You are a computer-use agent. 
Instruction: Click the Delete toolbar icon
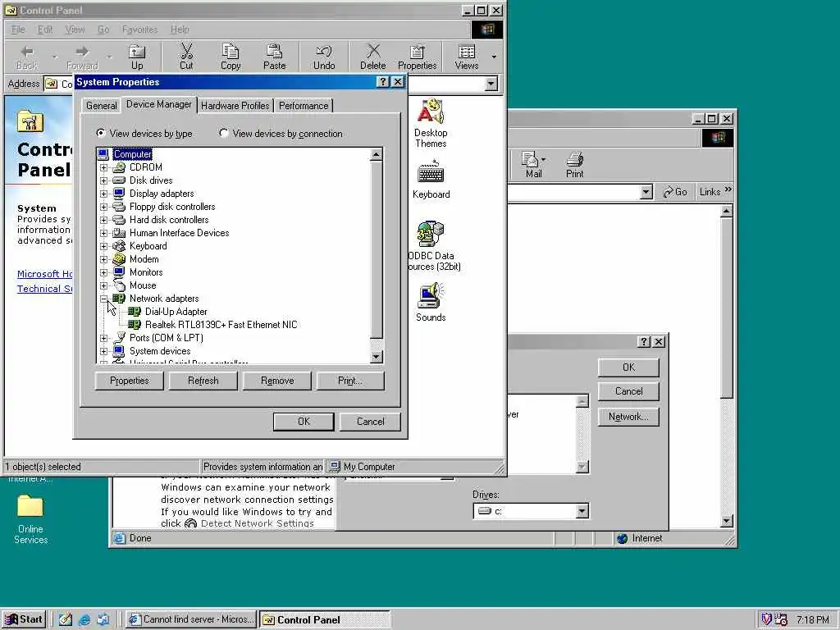click(x=373, y=57)
